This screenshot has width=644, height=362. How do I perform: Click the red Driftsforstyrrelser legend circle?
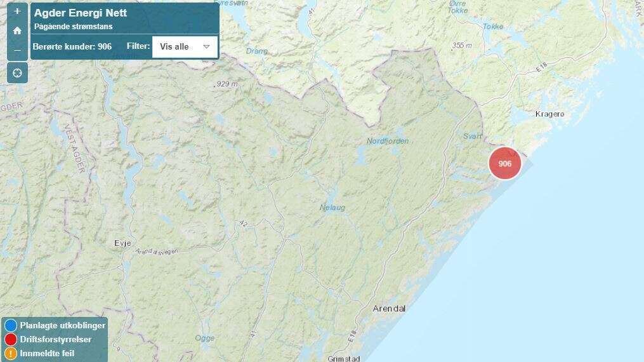11,339
